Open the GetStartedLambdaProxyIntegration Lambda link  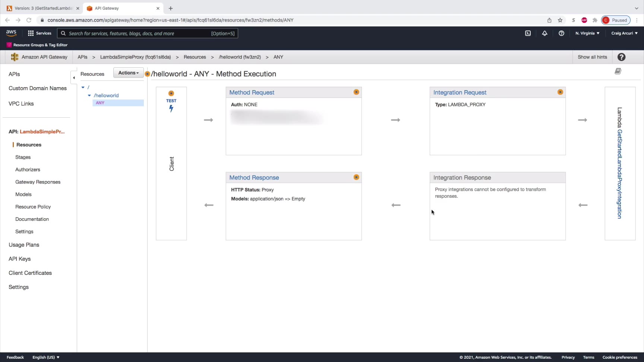point(619,174)
